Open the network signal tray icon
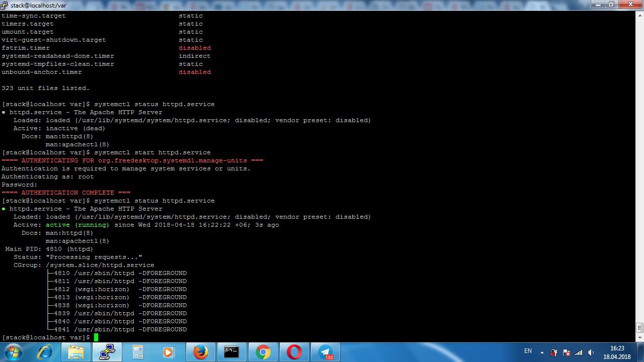The image size is (644, 362). tap(579, 352)
